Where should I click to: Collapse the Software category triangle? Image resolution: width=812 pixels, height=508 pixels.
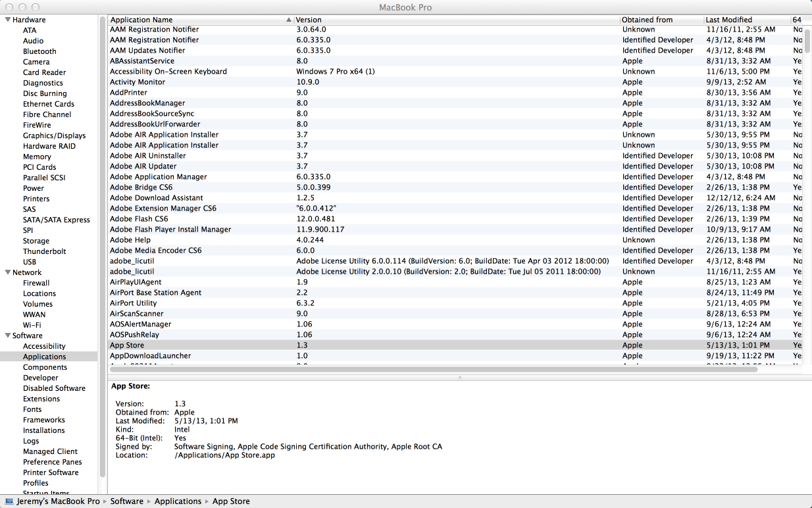click(x=7, y=336)
